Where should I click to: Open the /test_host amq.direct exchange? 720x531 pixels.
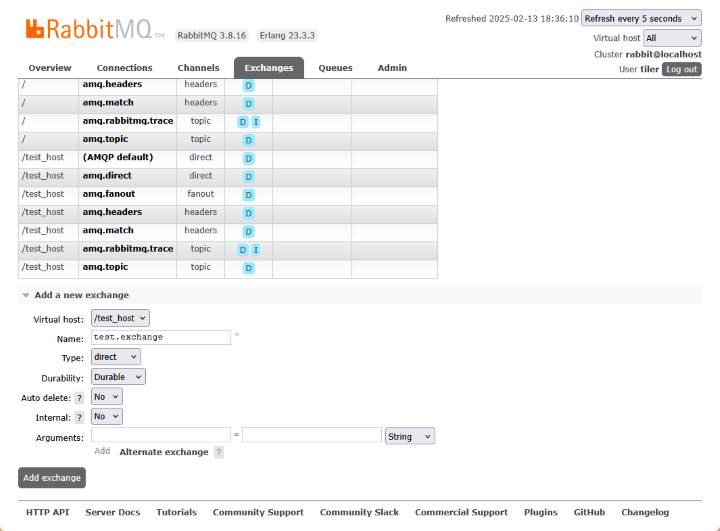[107, 176]
